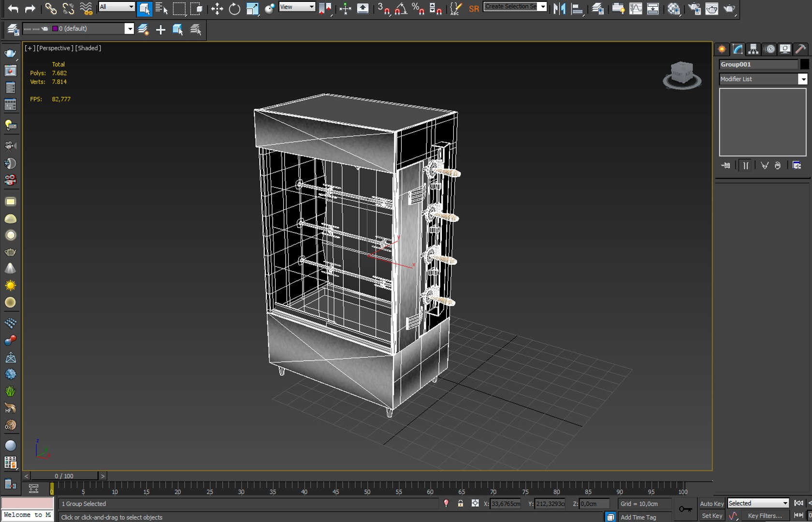This screenshot has width=812, height=522.
Task: Open the object color swatch beside Group001
Action: (804, 64)
